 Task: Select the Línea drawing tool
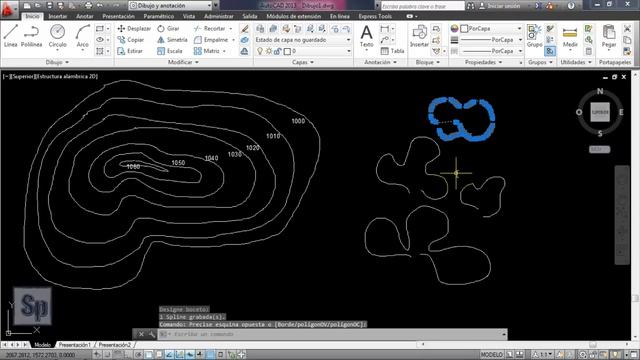coord(11,36)
